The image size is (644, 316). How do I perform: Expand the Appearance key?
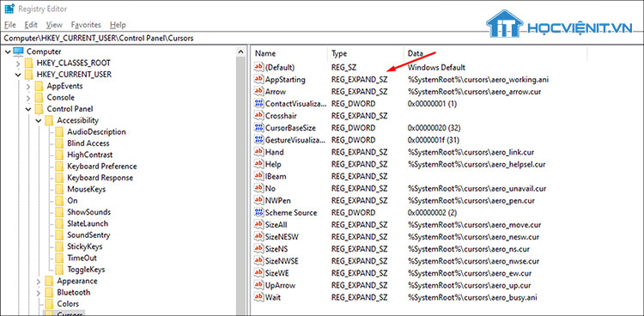click(38, 282)
